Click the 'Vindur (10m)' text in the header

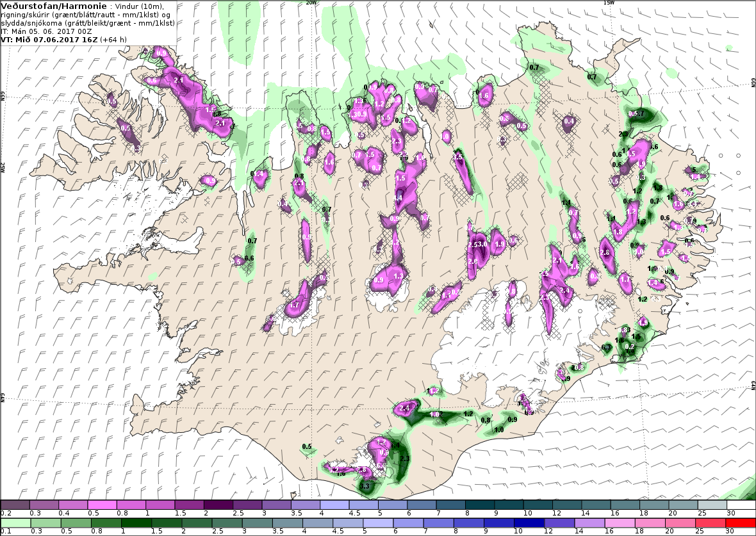pos(139,7)
